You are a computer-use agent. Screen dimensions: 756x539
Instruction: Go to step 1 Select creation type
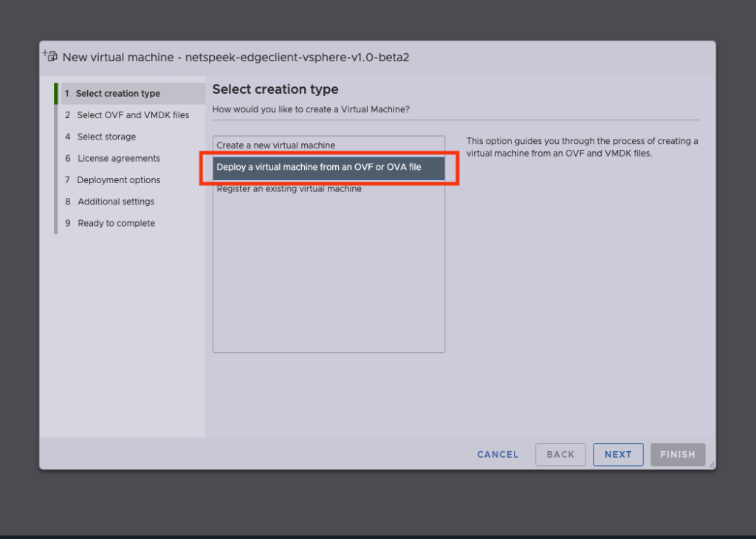pos(117,94)
